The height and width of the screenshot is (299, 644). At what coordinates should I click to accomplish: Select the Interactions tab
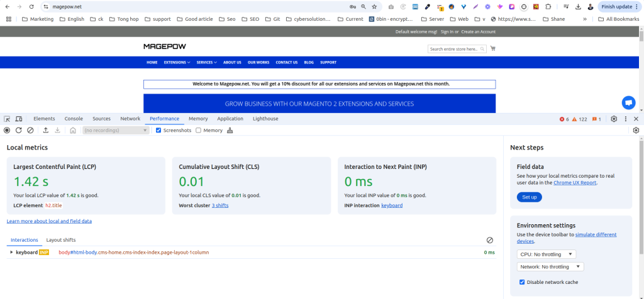tap(25, 240)
